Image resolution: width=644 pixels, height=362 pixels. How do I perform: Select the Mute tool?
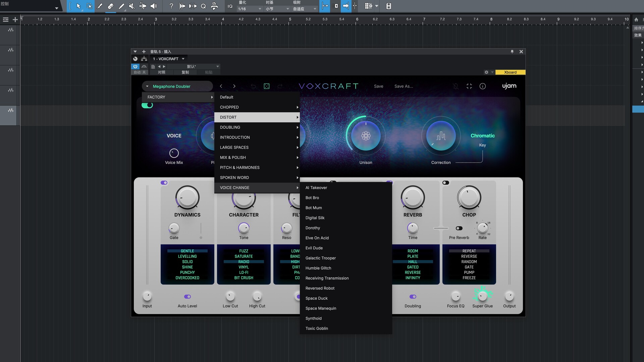coord(132,6)
